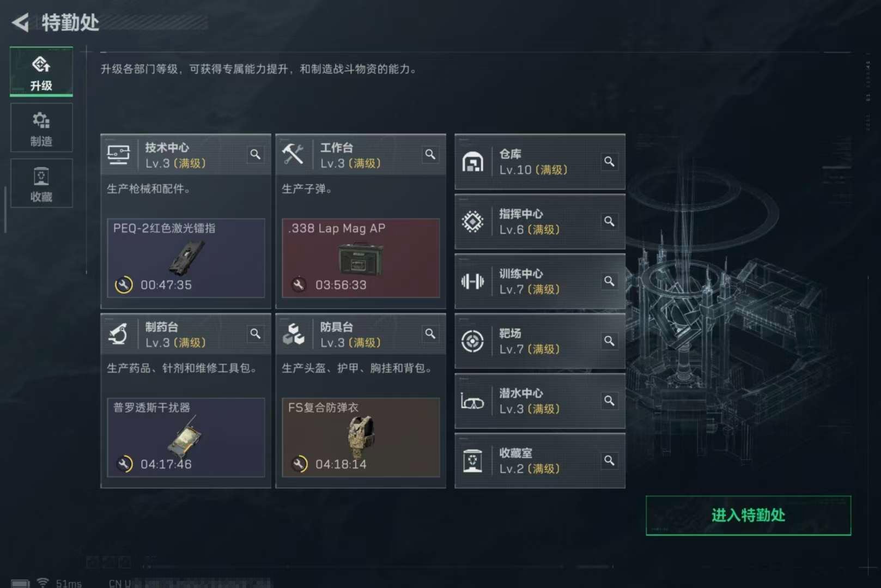Open magnifier details for 收藏室
Viewport: 881px width, 588px height.
[609, 460]
